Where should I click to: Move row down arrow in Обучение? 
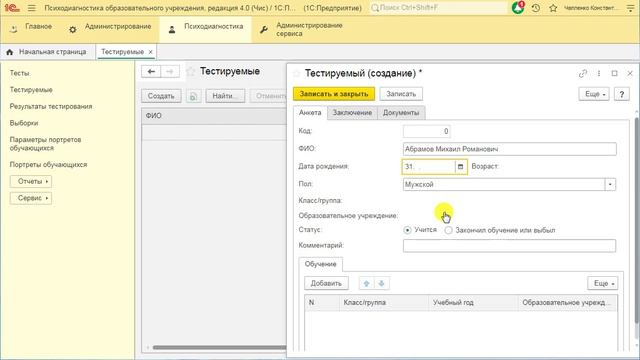point(382,283)
